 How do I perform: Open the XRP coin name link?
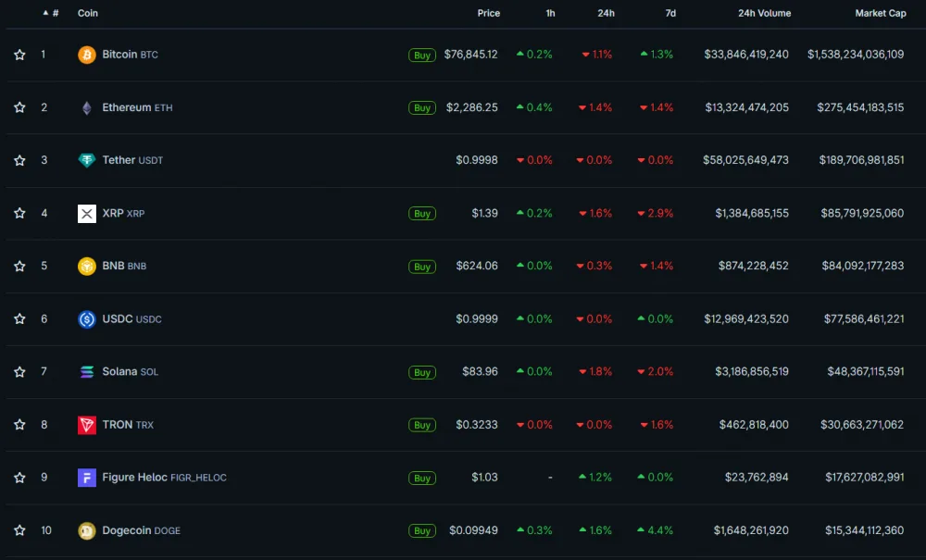(123, 213)
